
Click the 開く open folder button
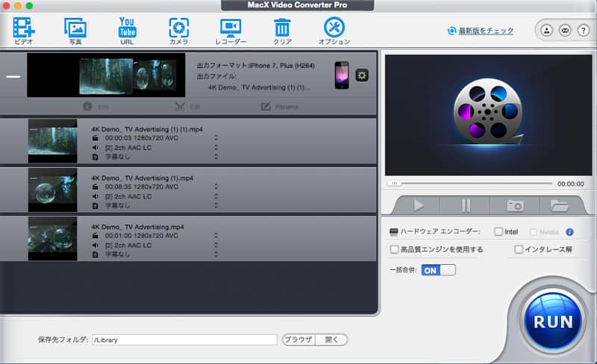(x=331, y=339)
